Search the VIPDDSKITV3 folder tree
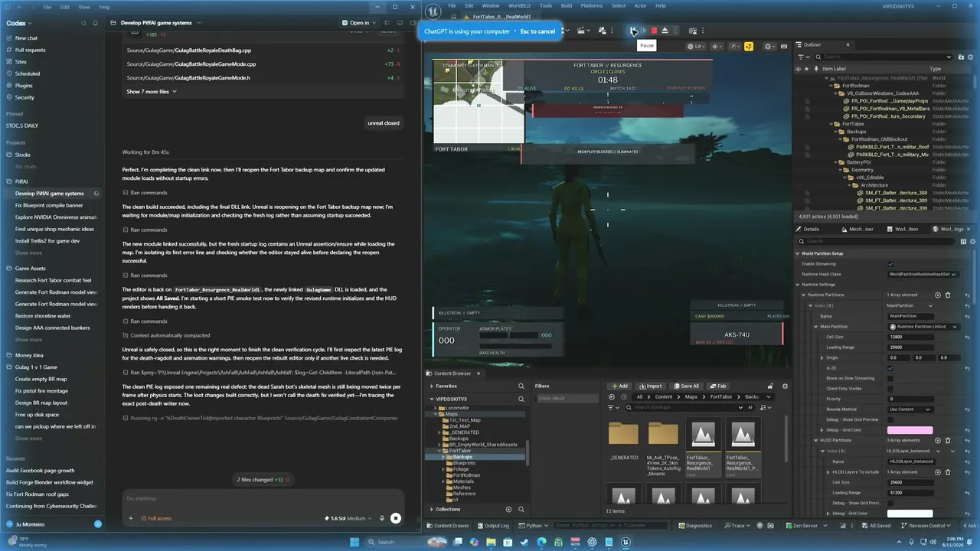Image resolution: width=980 pixels, height=551 pixels. point(521,399)
